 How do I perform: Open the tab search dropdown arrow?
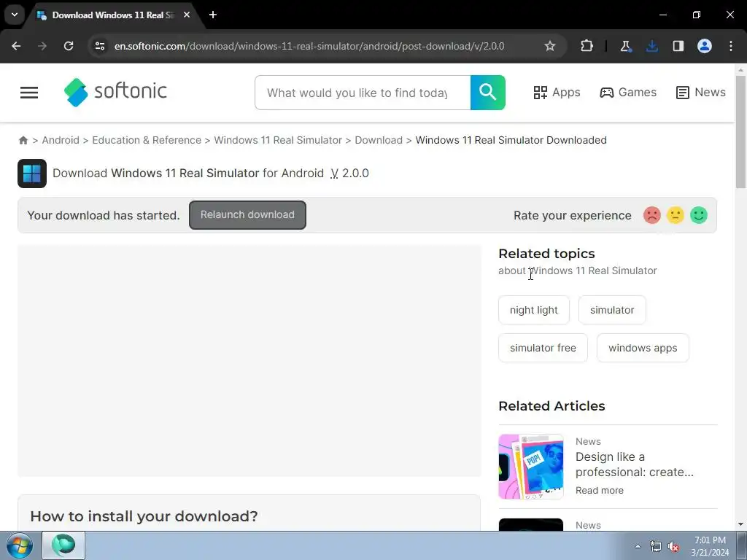point(15,15)
